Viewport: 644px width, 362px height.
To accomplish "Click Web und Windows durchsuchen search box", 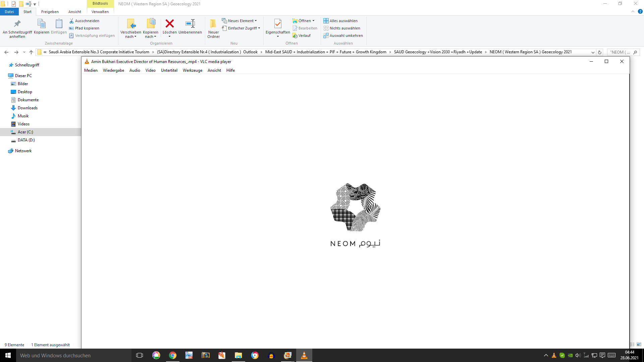I will click(x=73, y=355).
